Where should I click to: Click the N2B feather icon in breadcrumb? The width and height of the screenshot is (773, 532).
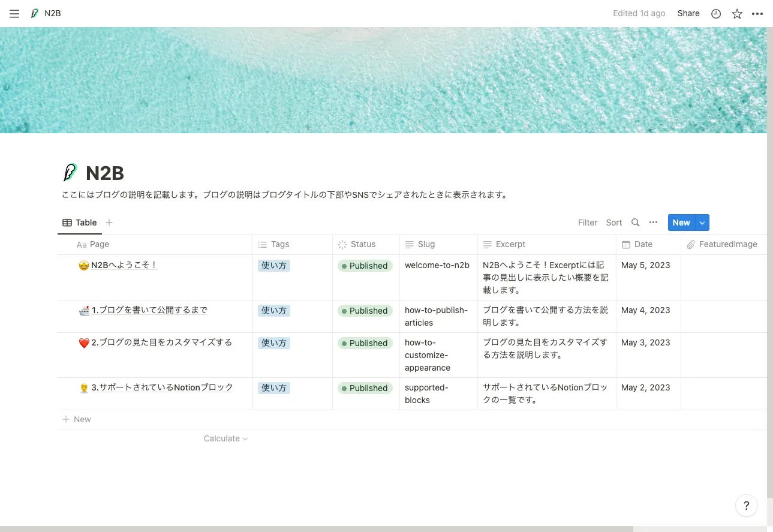35,13
